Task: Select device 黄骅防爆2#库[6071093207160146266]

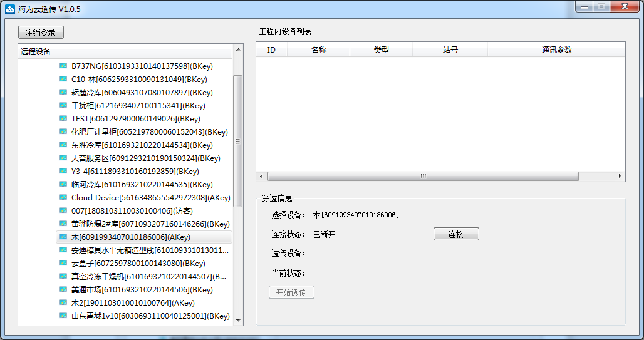Action: coord(150,224)
